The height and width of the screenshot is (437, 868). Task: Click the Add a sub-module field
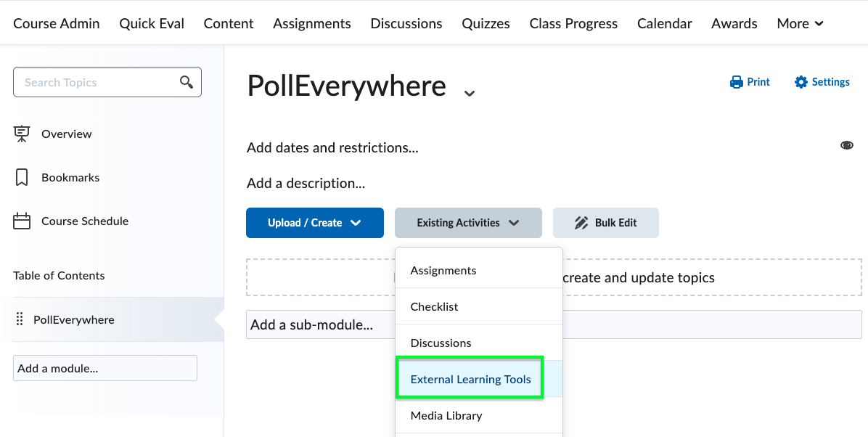[554, 324]
